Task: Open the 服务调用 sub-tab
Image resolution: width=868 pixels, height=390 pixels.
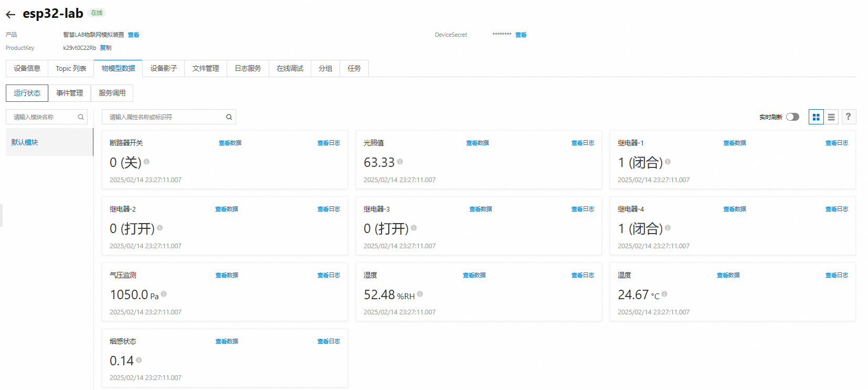Action: [112, 93]
